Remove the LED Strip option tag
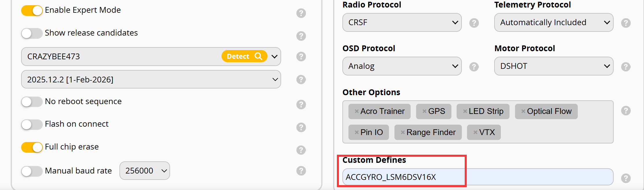The image size is (644, 190). point(465,111)
